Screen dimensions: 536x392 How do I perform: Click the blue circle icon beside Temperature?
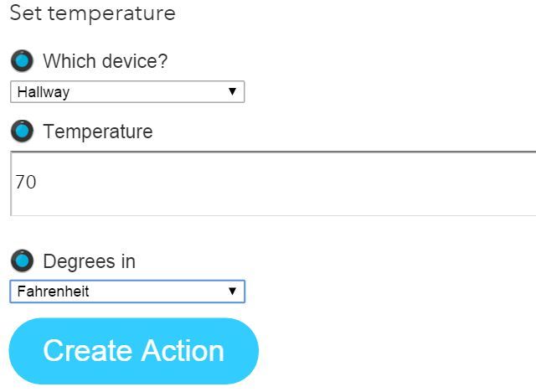tap(22, 132)
